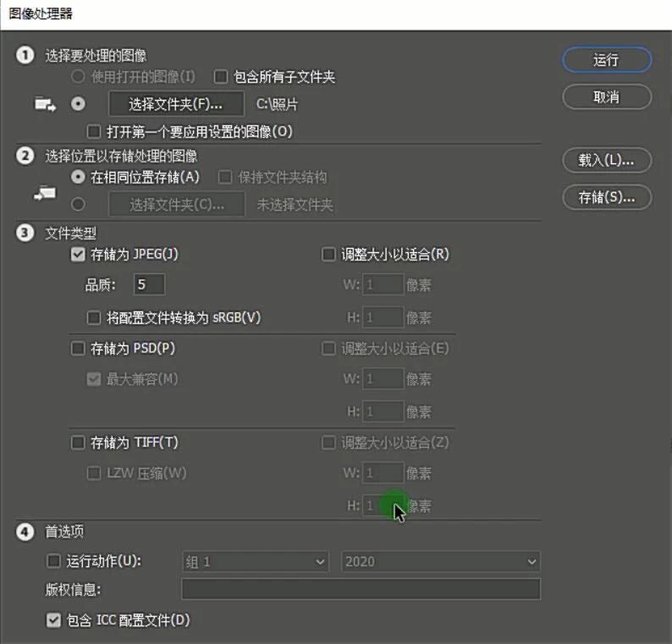Screen dimensions: 672x644
Task: Check 调整大小以适合(E) for PSD
Action: click(x=328, y=349)
